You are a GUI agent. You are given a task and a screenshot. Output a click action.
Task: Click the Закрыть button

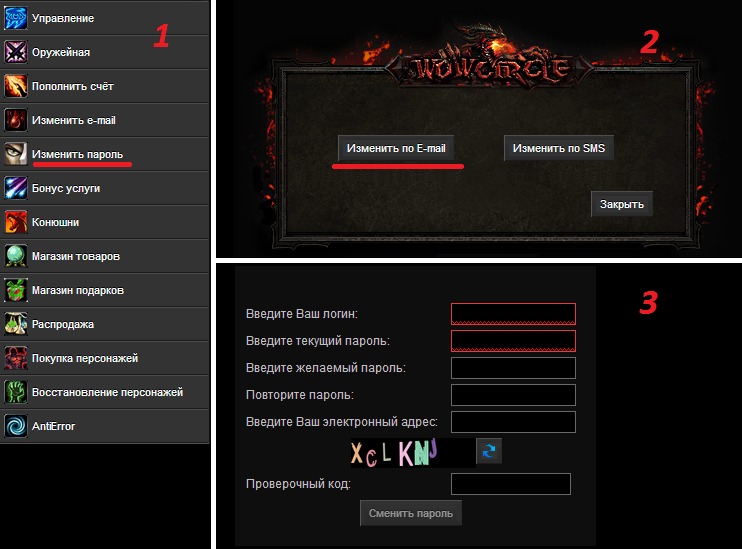(622, 204)
